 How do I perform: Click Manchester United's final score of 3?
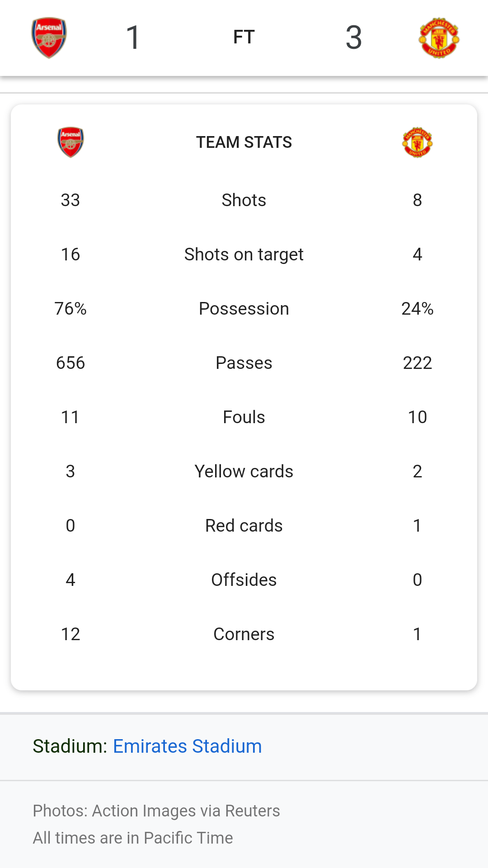(354, 38)
